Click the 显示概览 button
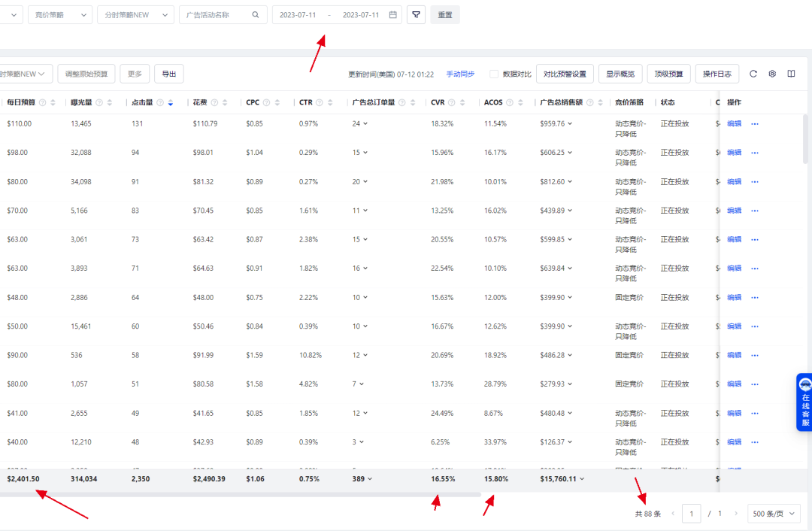This screenshot has height=531, width=812. coord(620,74)
